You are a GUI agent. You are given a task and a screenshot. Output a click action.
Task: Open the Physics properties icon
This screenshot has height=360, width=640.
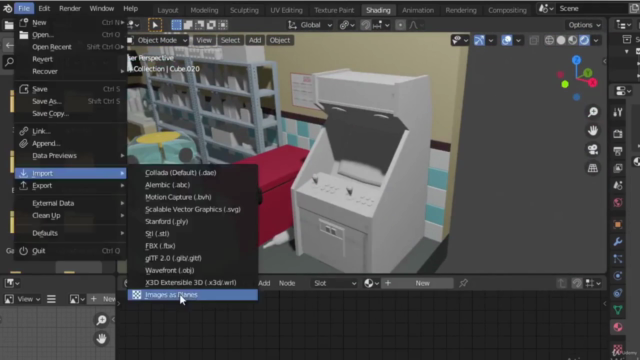618,276
